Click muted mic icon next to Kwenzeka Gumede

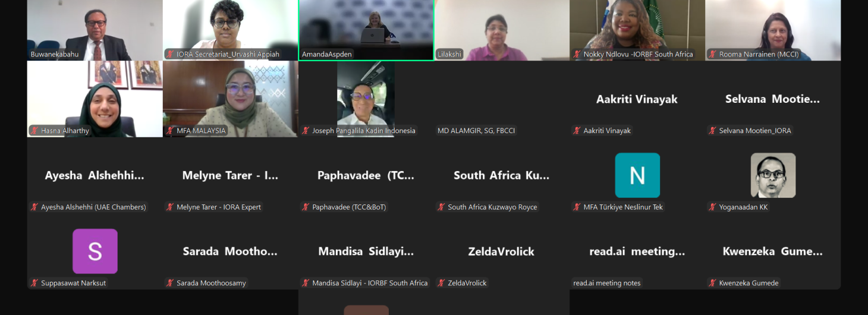pos(712,283)
